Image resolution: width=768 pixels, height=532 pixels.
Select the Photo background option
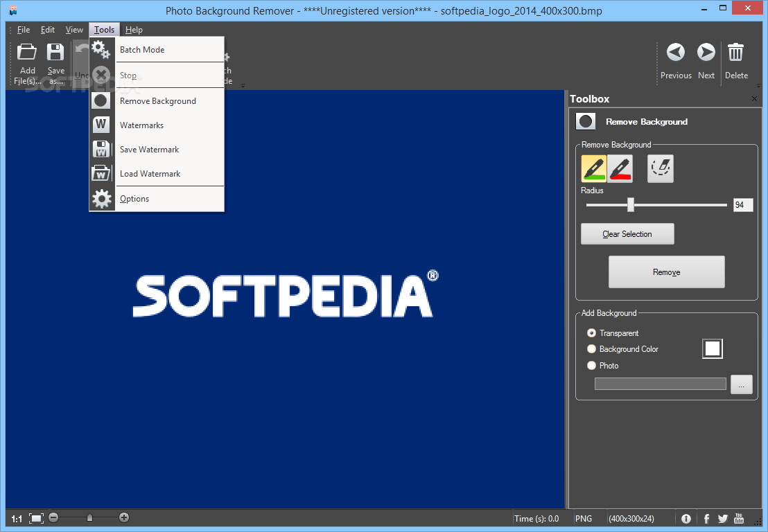coord(602,366)
